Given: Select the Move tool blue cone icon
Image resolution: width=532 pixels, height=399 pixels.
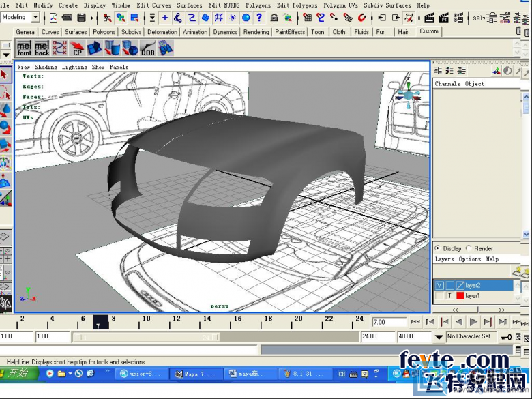Looking at the screenshot, I should click(5, 110).
